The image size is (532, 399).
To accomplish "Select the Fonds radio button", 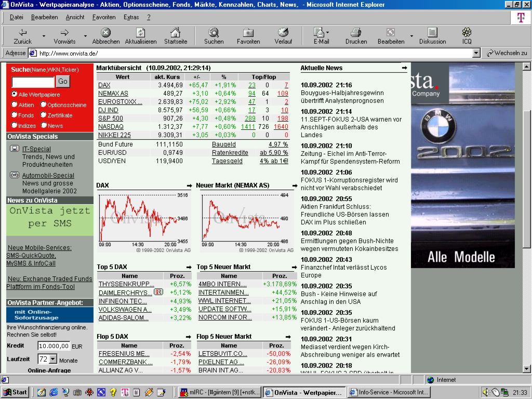I will (15, 115).
